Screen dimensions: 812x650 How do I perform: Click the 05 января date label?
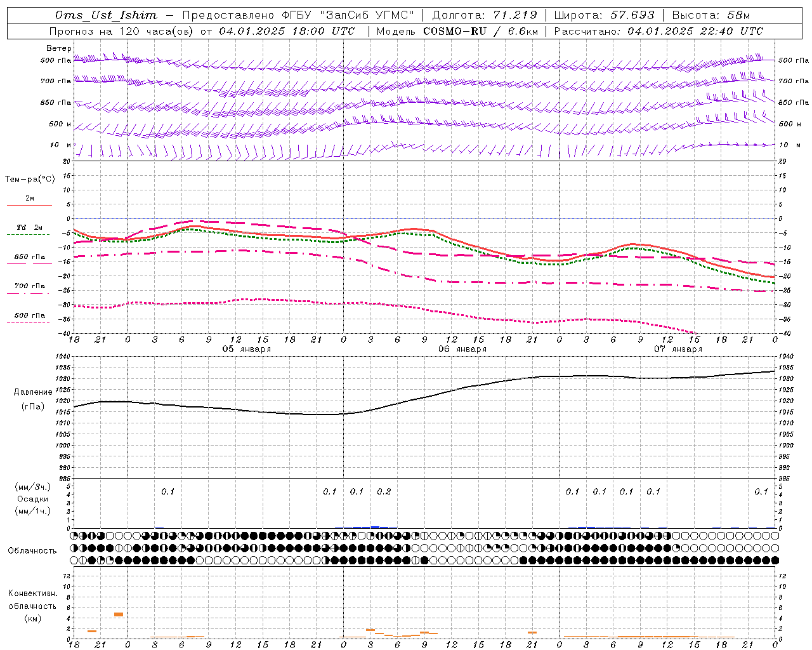246,349
